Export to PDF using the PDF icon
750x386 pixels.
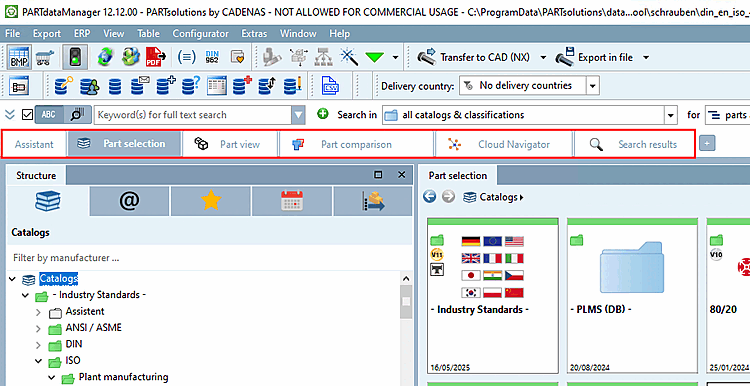click(x=155, y=57)
